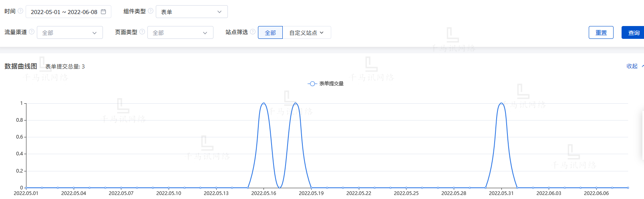The image size is (644, 199).
Task: Click the calendar icon in date range field
Action: [103, 12]
